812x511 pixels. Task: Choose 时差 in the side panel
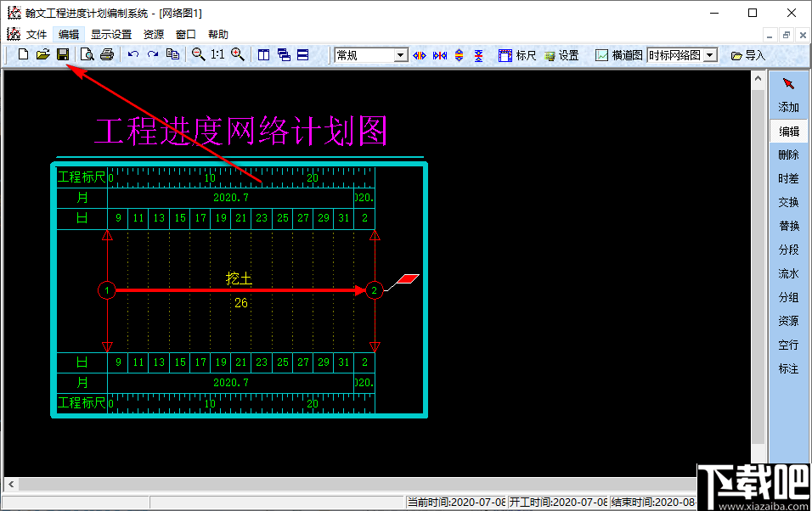(789, 178)
